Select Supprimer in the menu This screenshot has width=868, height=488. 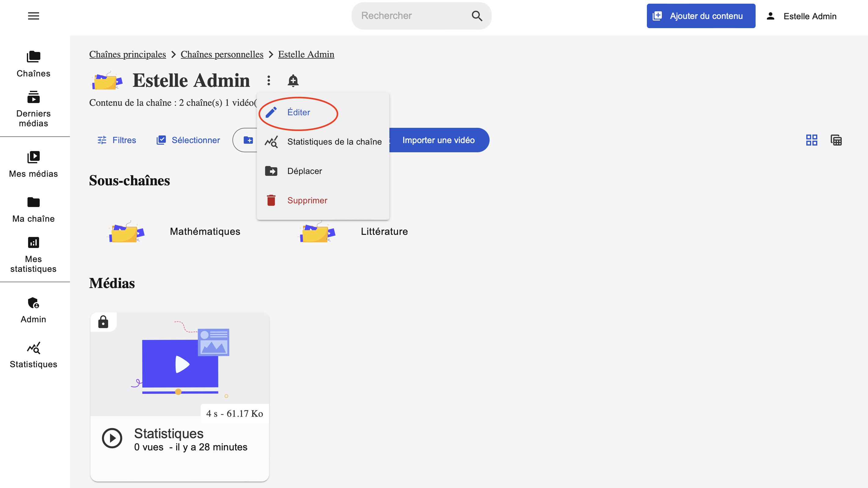307,200
